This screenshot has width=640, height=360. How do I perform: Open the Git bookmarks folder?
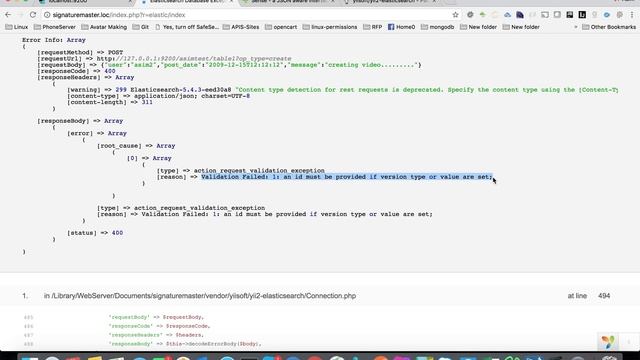point(140,27)
